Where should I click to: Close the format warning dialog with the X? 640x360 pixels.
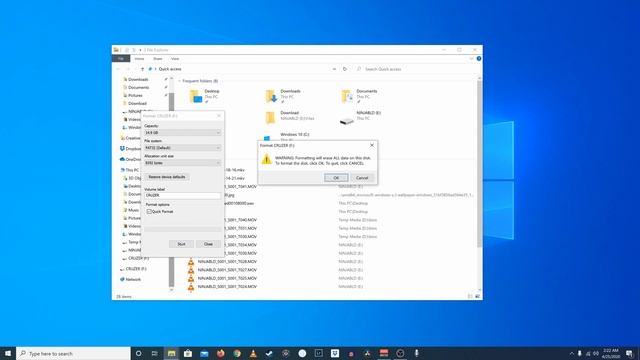tap(372, 145)
